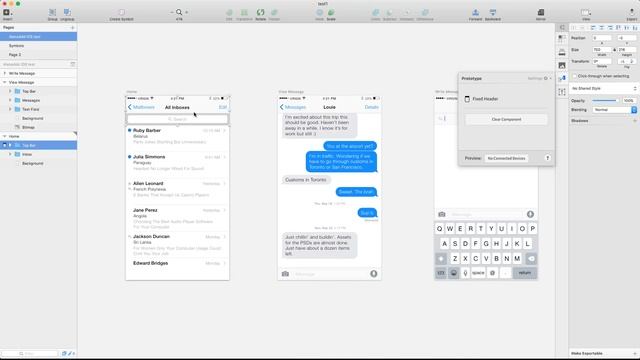The width and height of the screenshot is (640, 360).
Task: Click the Scale tool icon
Action: click(331, 13)
